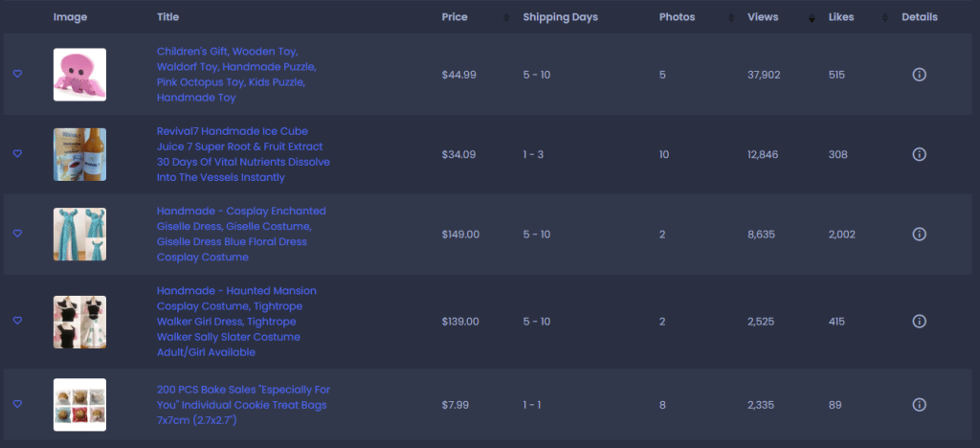Favorite the Revival7 juice listing with heart
980x448 pixels.
point(17,154)
